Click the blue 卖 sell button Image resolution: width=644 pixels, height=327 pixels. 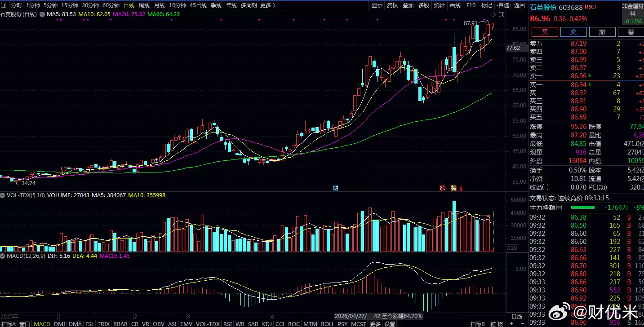pyautogui.click(x=573, y=32)
